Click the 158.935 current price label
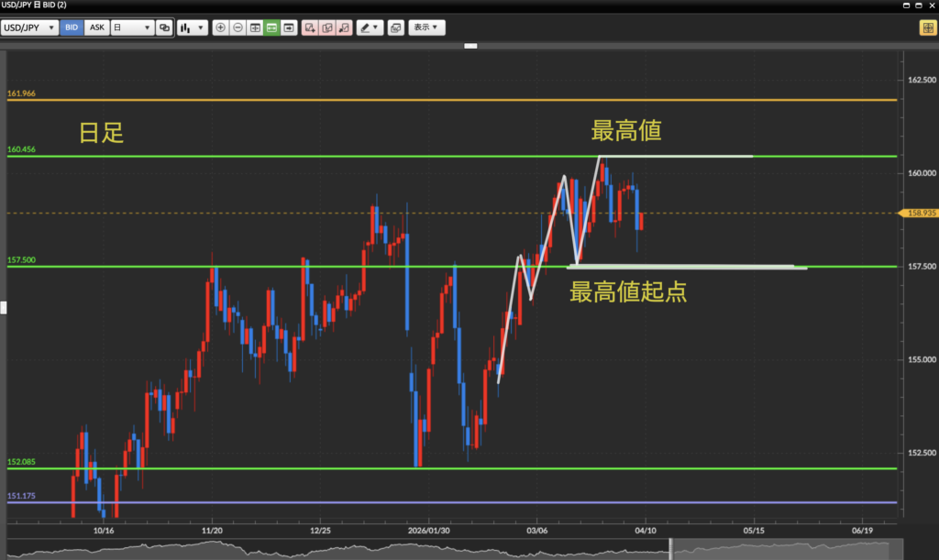Image resolution: width=939 pixels, height=560 pixels. pyautogui.click(x=920, y=214)
